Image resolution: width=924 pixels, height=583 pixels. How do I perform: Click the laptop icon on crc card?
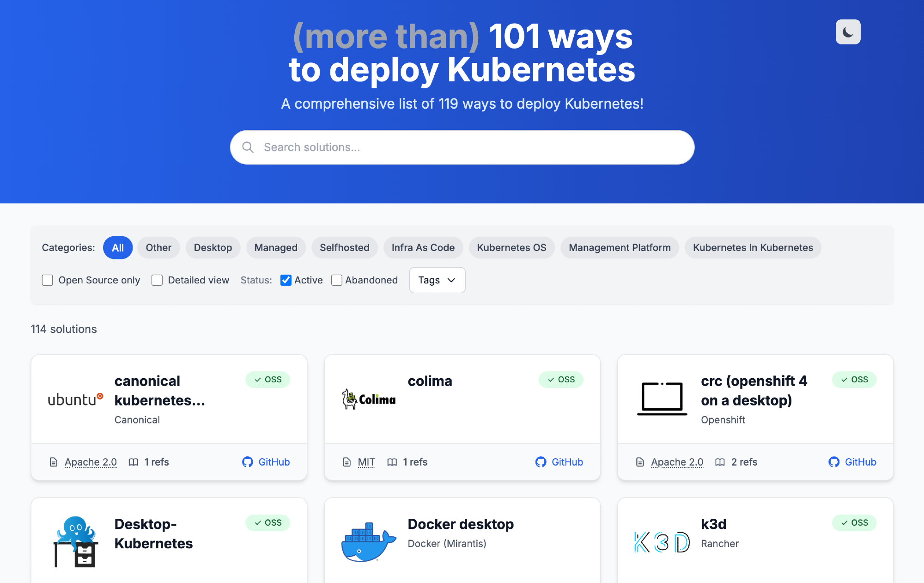pyautogui.click(x=662, y=399)
